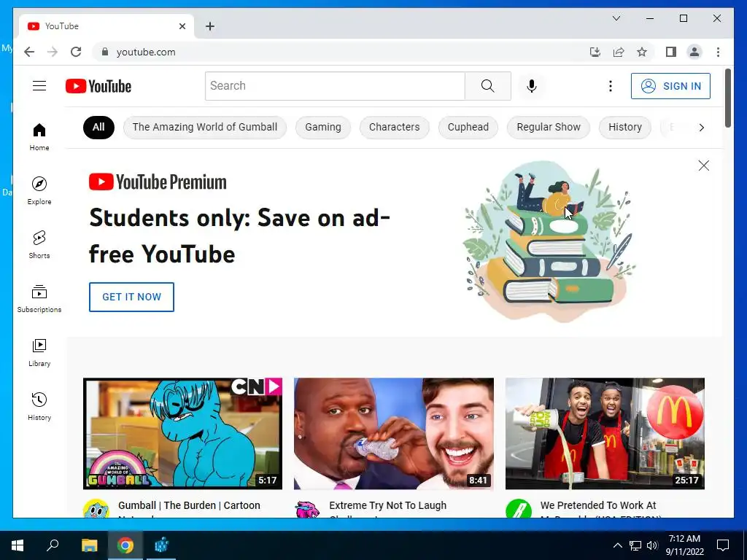Select The Amazing World of Gumball chip
Viewport: 747px width, 560px height.
(205, 127)
